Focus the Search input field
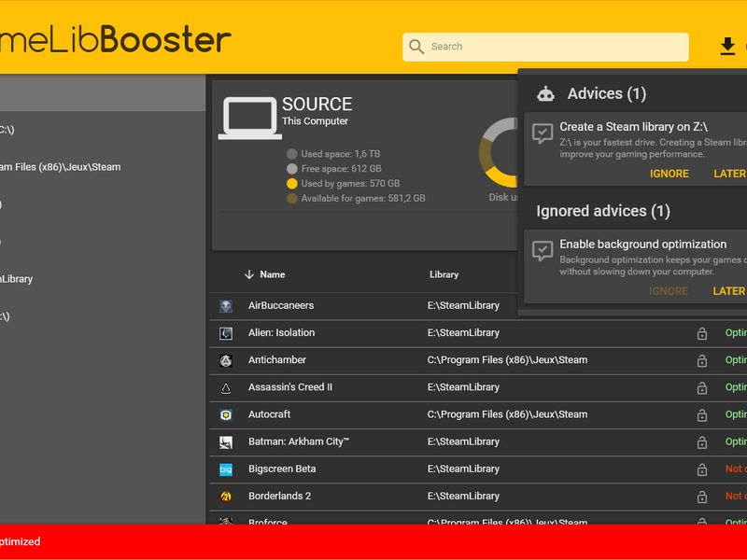Screen dimensions: 747x560 tap(545, 47)
